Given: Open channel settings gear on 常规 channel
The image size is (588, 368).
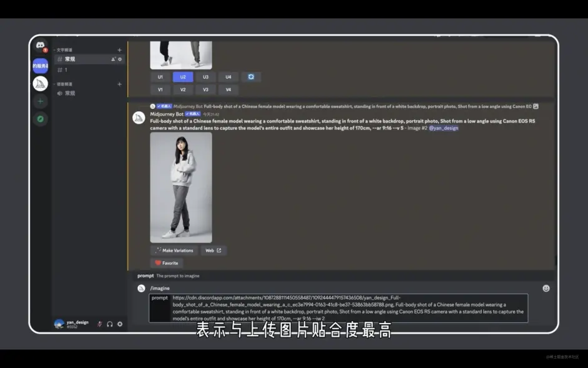Looking at the screenshot, I should click(x=120, y=59).
